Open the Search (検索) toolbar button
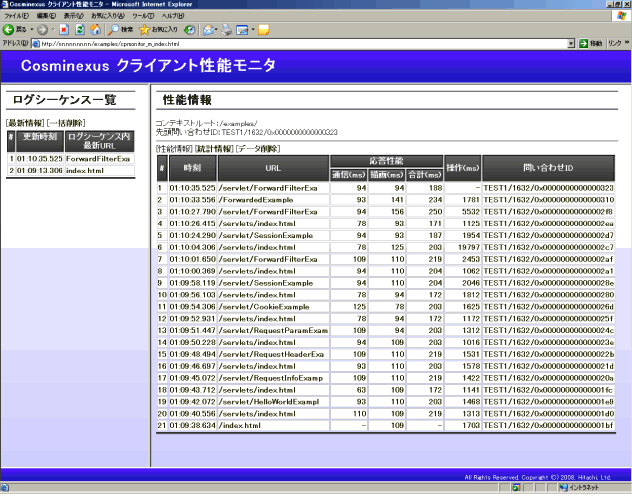Screen dimensions: 632x494 121,30
